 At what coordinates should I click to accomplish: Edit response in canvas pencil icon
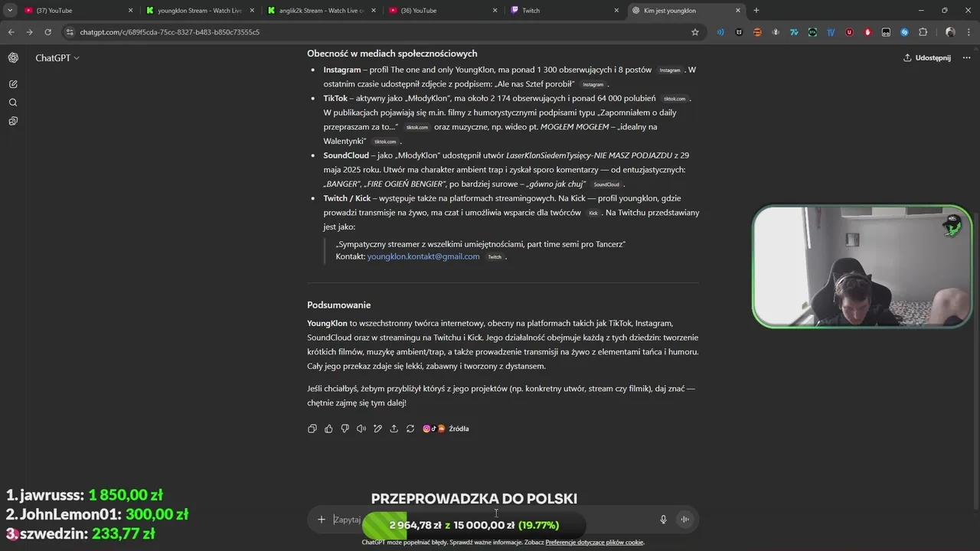pos(377,429)
